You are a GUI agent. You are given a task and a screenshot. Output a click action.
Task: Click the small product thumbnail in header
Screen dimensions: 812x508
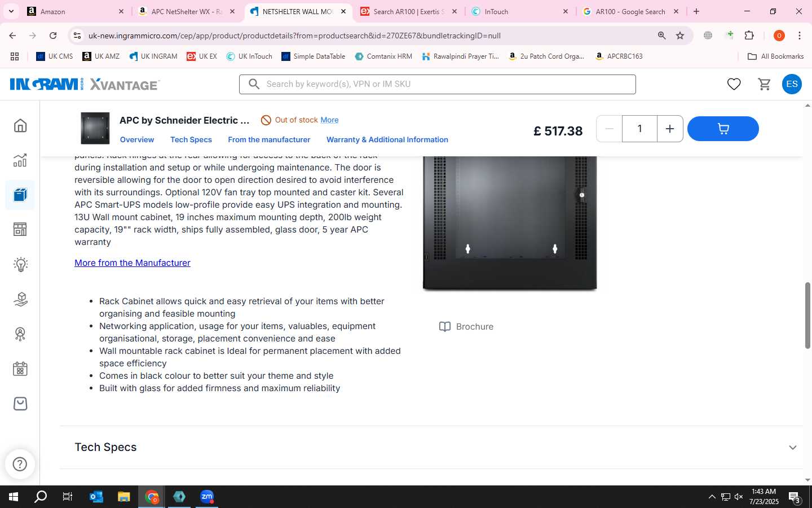[x=95, y=128]
